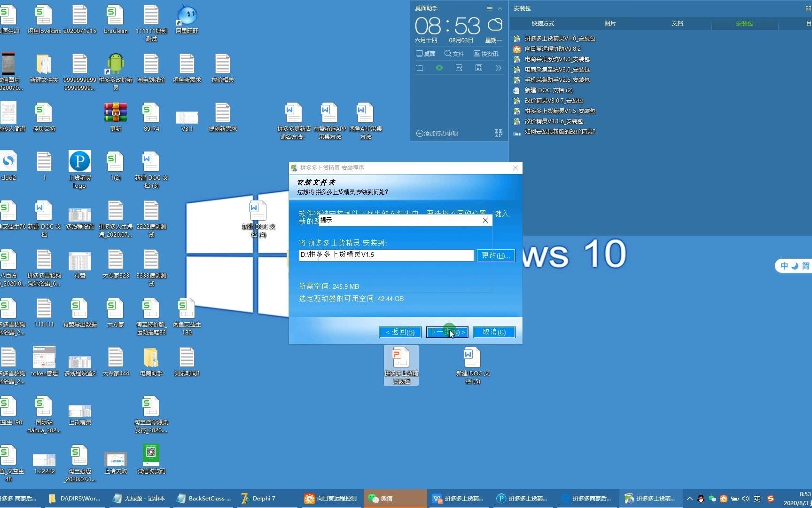Close the 提示 popup dialog
This screenshot has height=508, width=812.
tap(485, 220)
